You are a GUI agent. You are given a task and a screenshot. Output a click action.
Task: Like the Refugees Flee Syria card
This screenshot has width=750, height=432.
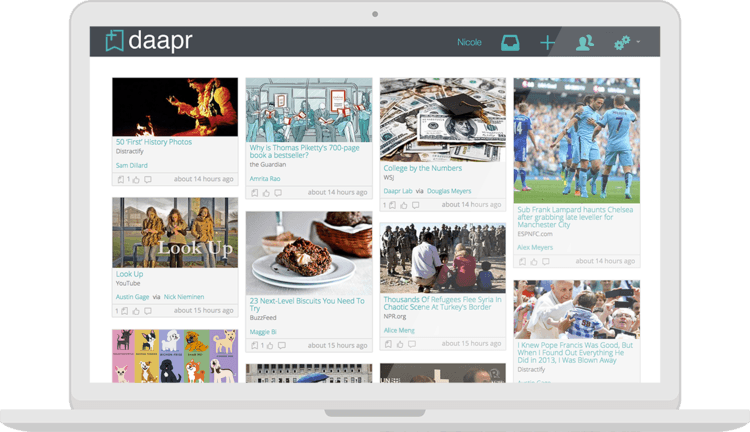[x=400, y=344]
